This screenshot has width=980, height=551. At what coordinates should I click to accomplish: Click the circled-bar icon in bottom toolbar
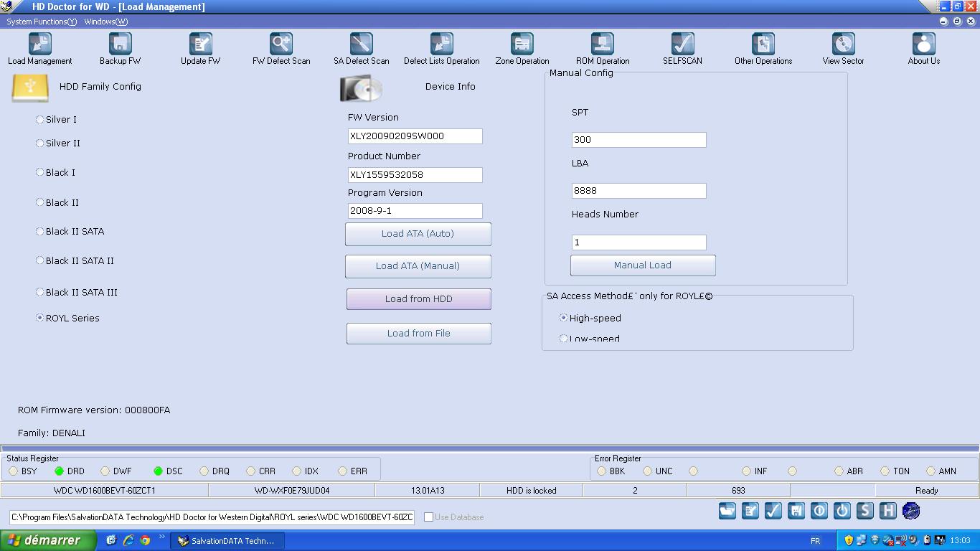point(819,511)
